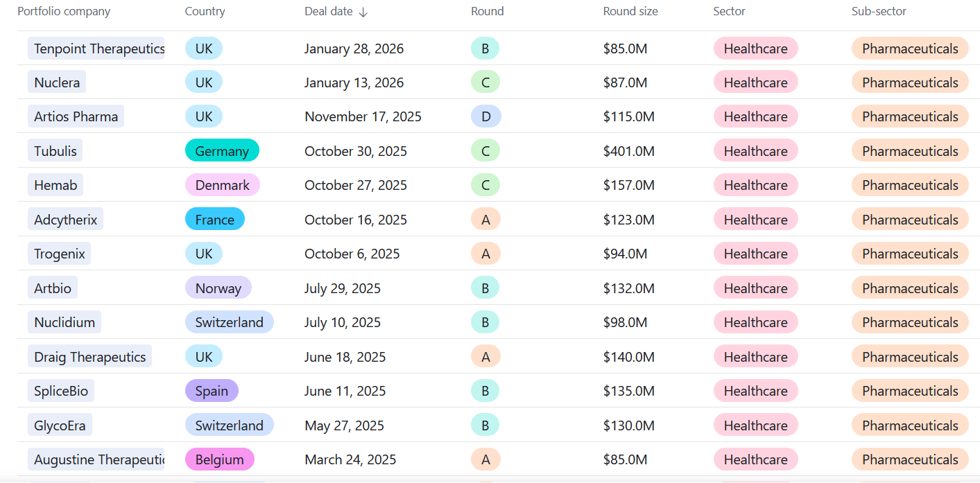Click the Spain country tag
Image resolution: width=980 pixels, height=483 pixels.
click(x=212, y=391)
